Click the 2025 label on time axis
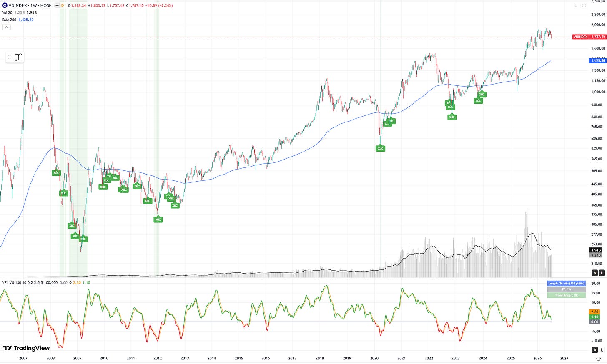Screen dimensions: 607x364 [x=511, y=358]
